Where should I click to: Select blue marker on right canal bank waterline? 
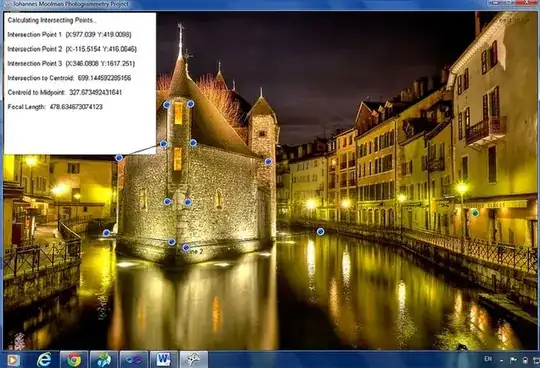click(x=320, y=232)
